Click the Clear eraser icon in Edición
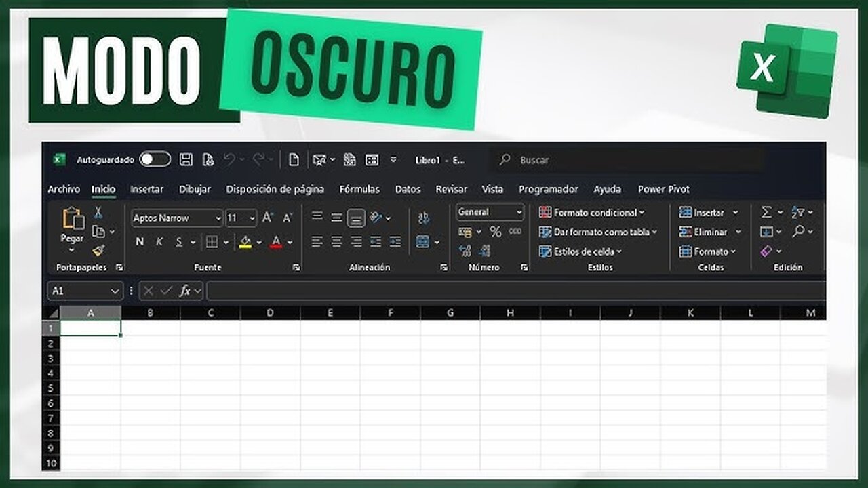 point(767,251)
